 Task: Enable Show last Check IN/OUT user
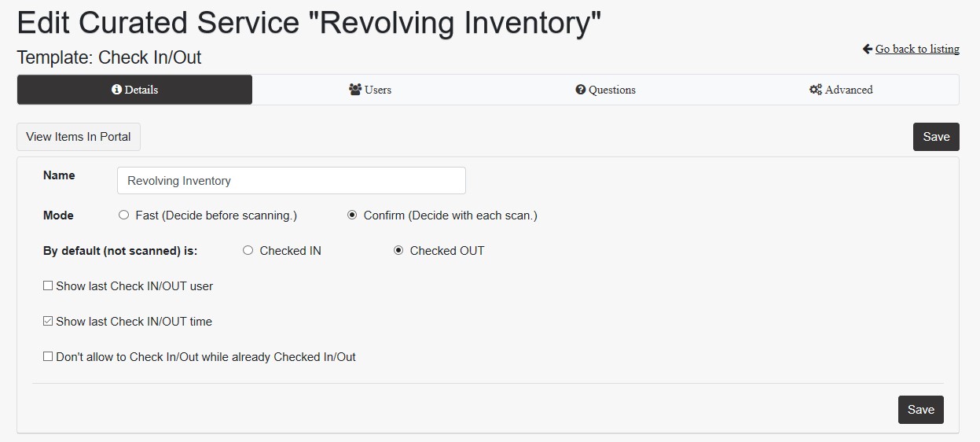click(48, 286)
